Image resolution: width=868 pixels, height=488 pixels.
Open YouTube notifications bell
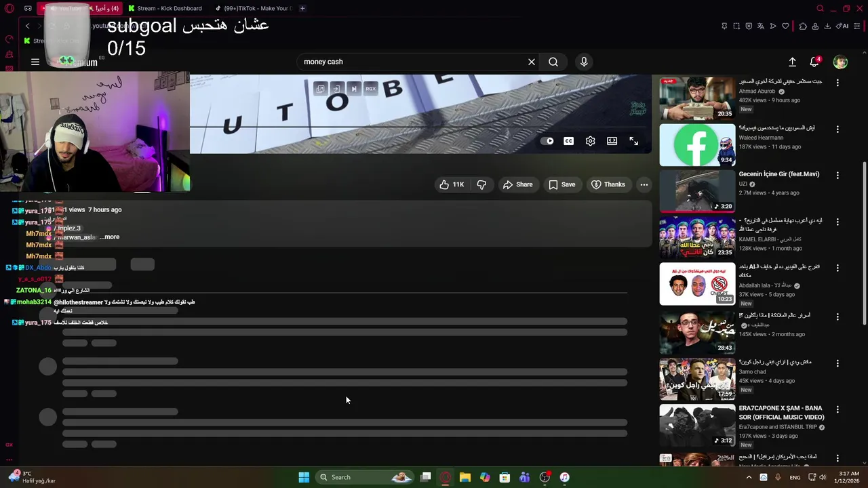[x=815, y=62]
